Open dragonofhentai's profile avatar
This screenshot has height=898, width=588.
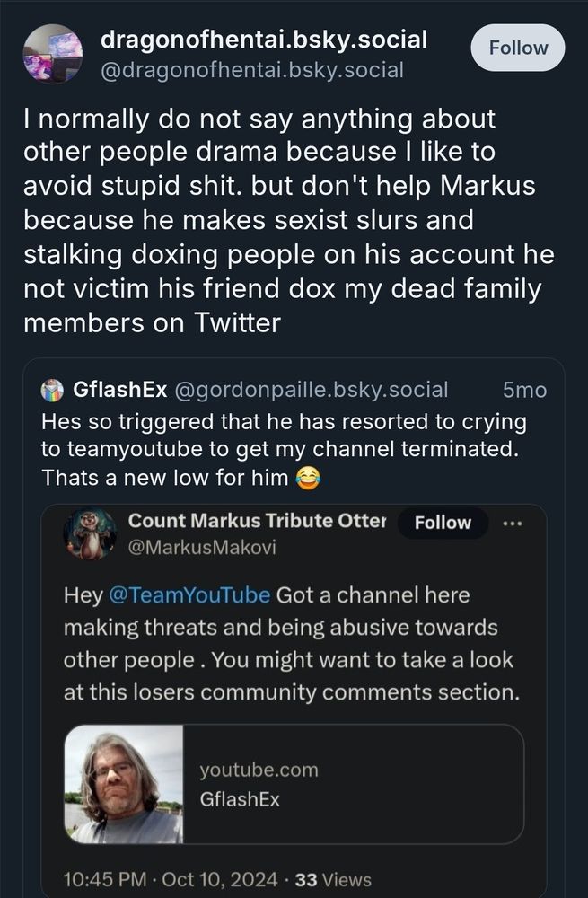(x=52, y=55)
